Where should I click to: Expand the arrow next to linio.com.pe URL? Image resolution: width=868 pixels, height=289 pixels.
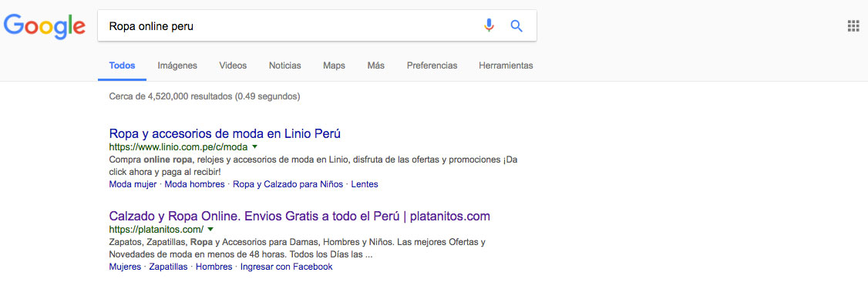pyautogui.click(x=254, y=146)
